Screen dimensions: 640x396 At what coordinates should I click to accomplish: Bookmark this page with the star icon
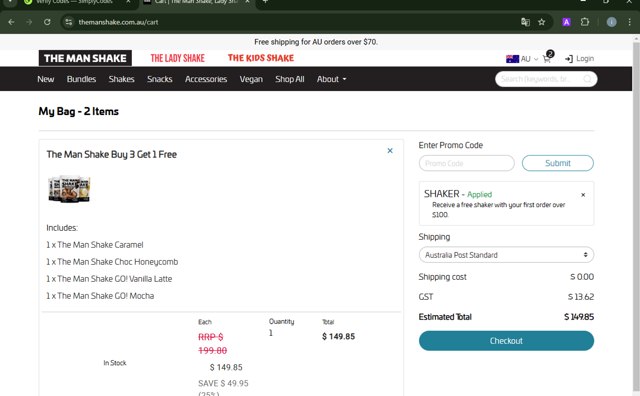(x=542, y=22)
